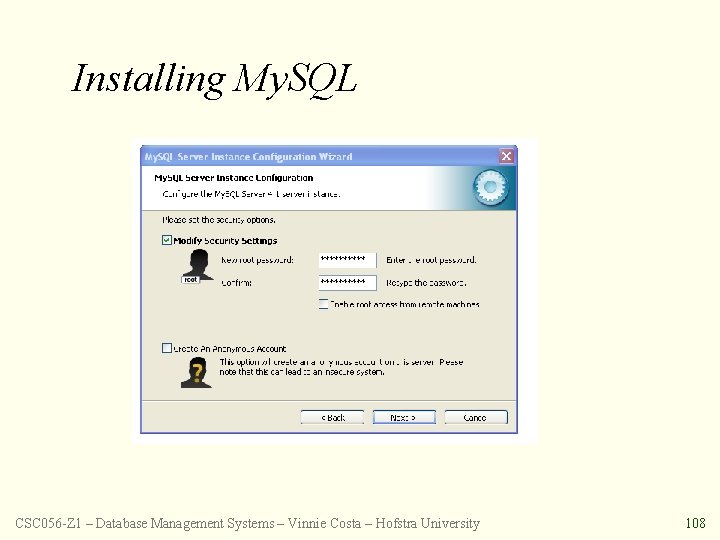Click the New root password field
The height and width of the screenshot is (540, 720).
(348, 260)
